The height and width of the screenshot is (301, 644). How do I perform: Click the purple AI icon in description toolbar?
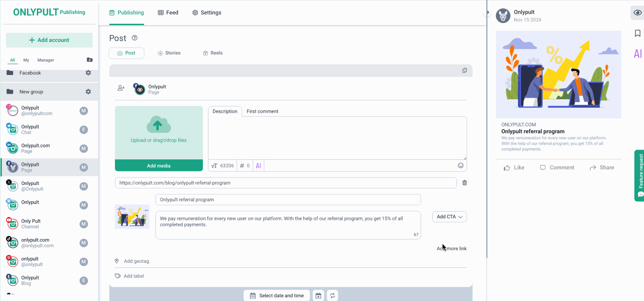pyautogui.click(x=259, y=166)
